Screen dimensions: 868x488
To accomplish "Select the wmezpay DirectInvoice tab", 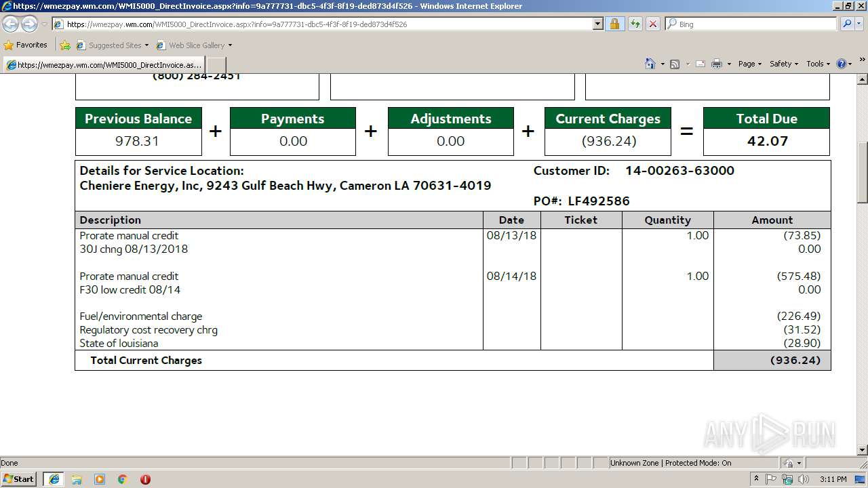I will click(x=103, y=64).
